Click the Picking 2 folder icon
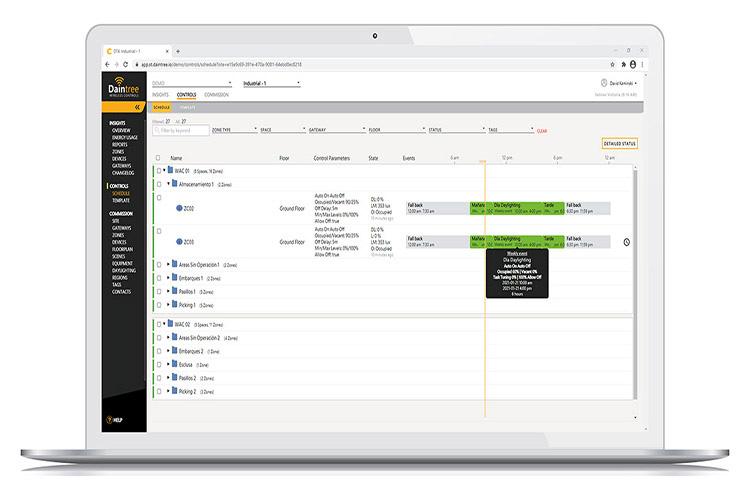Image resolution: width=750 pixels, height=500 pixels. [175, 391]
